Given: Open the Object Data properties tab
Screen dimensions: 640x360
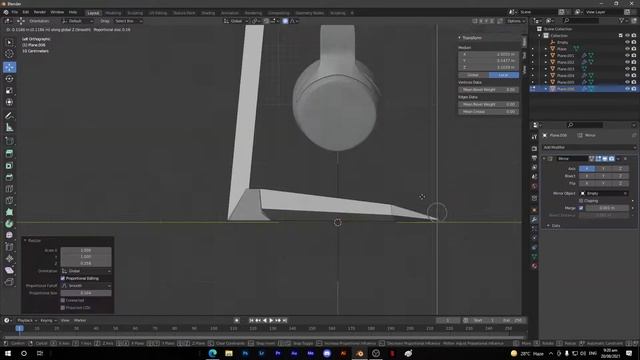Looking at the screenshot, I should pos(534,257).
